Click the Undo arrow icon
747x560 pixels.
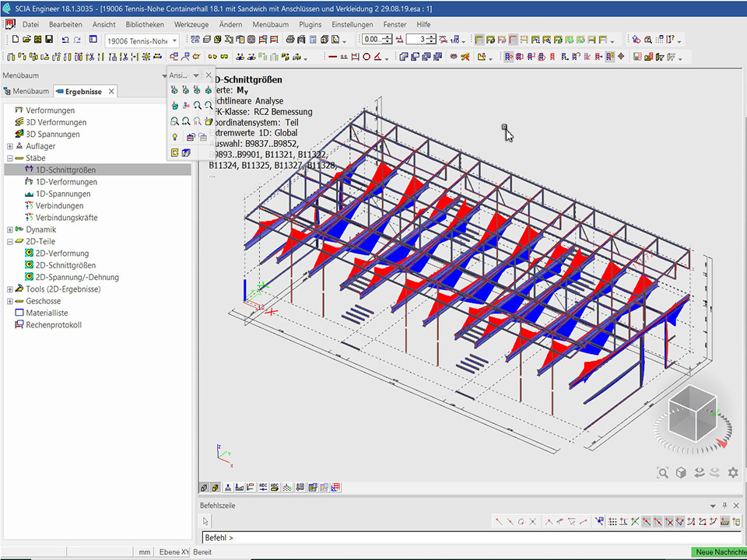click(65, 40)
